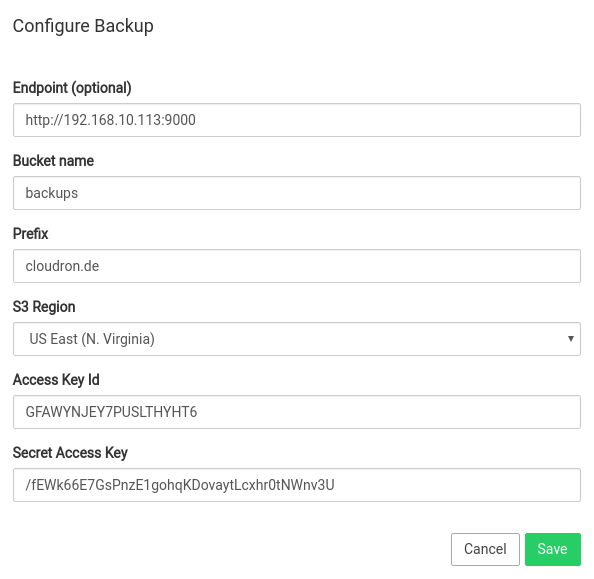This screenshot has height=579, width=594.
Task: Click the Access Key Id label
Action: click(x=56, y=380)
